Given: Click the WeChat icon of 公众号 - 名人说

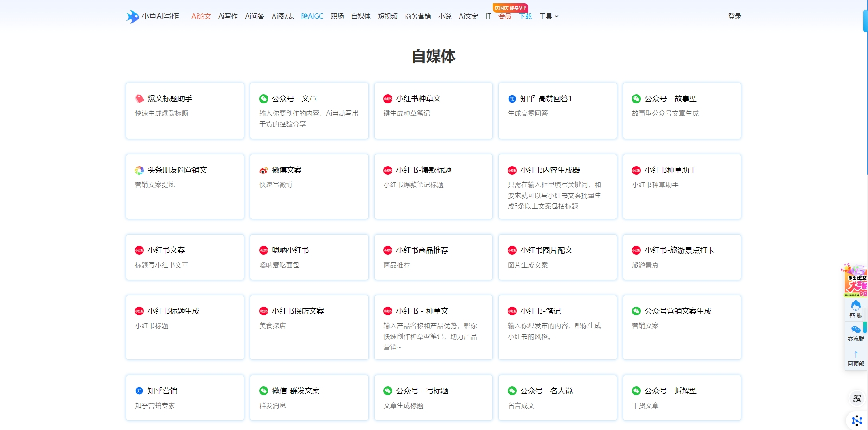Looking at the screenshot, I should click(512, 391).
